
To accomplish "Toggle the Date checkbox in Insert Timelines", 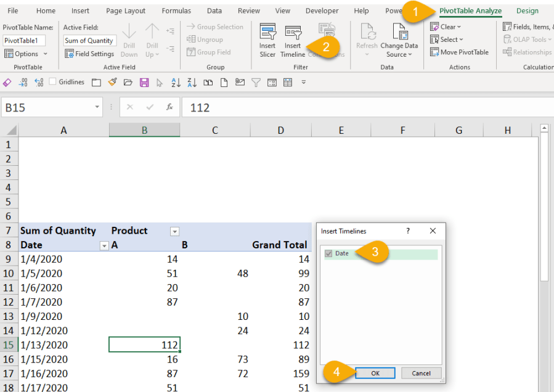I will coord(328,253).
